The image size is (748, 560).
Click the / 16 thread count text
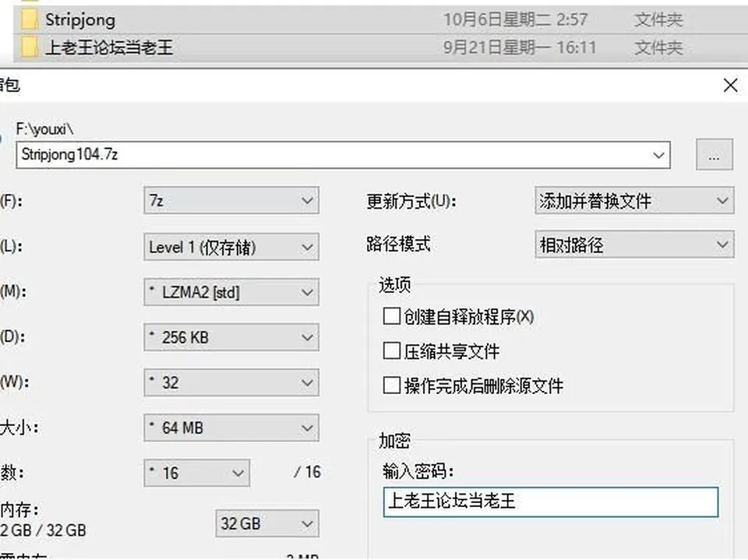307,472
